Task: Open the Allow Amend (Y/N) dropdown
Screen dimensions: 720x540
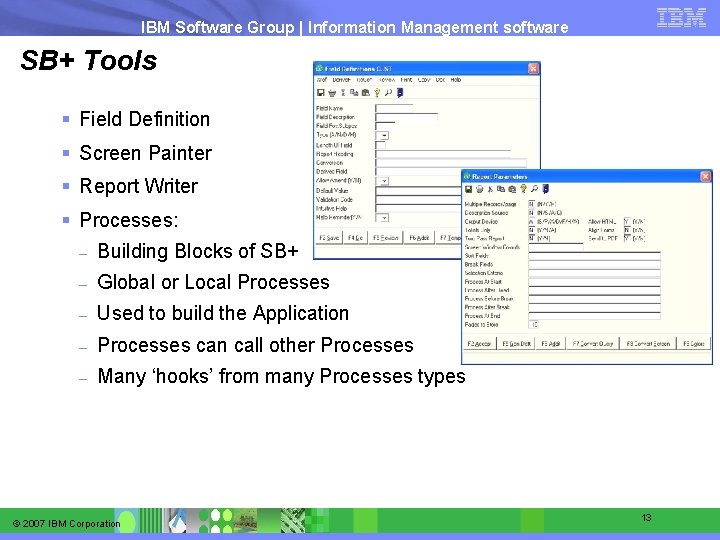Action: tap(384, 181)
